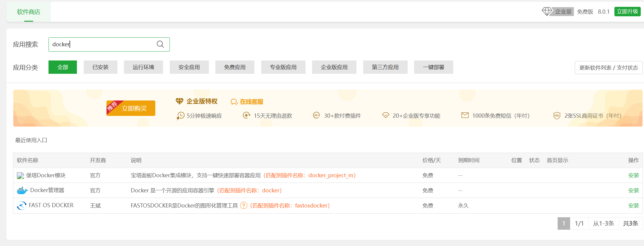The height and width of the screenshot is (246, 644).
Task: Click the 永久 expiry cell
Action: click(x=464, y=206)
